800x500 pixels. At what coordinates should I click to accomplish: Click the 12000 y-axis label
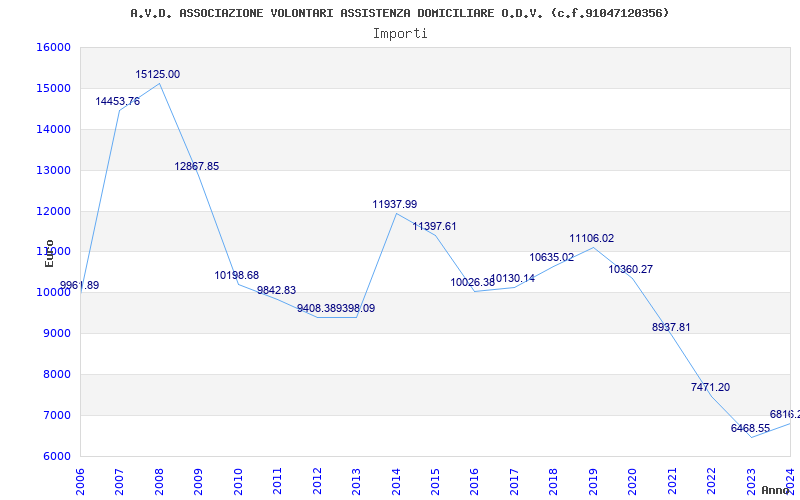click(x=53, y=211)
